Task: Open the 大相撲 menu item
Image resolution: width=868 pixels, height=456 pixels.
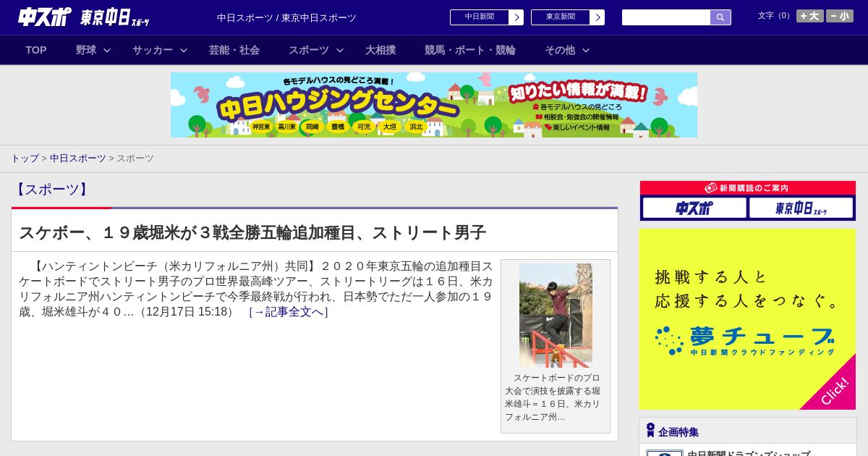Action: click(x=380, y=50)
